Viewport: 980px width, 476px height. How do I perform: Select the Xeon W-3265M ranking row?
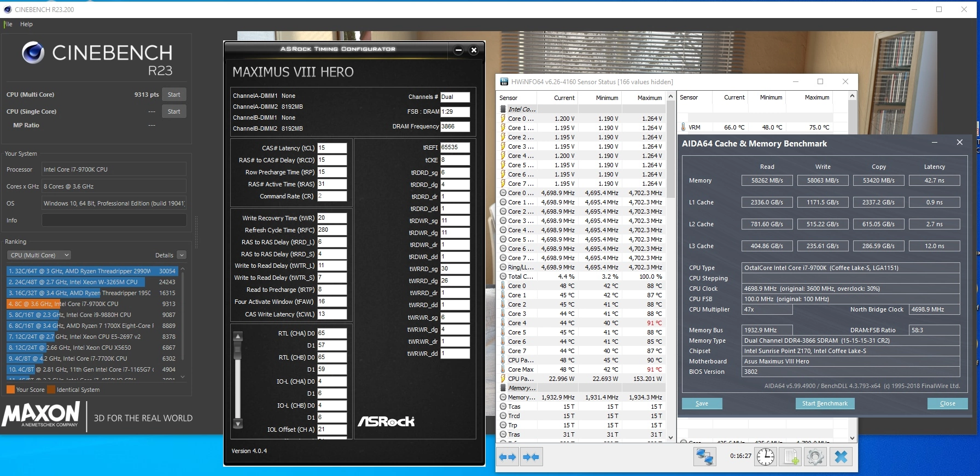(x=92, y=282)
